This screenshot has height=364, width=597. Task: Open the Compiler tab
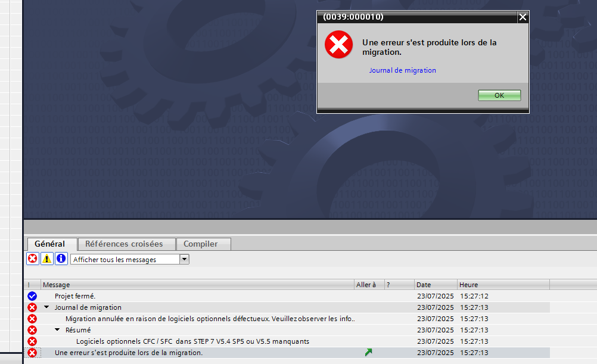(200, 244)
